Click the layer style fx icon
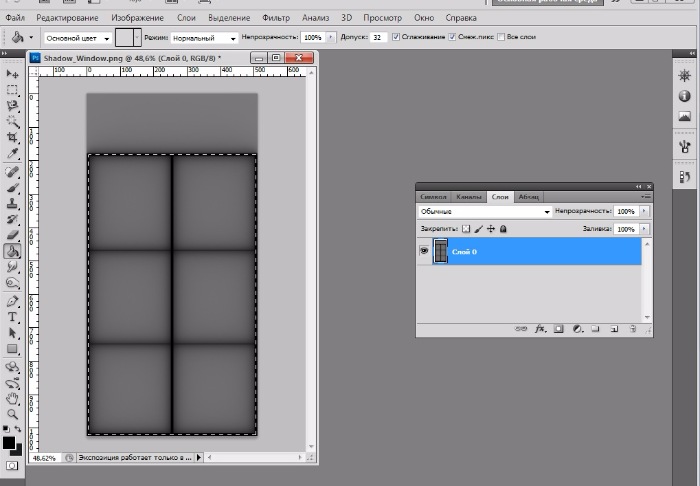Viewport: 700px width, 486px height. coord(540,327)
